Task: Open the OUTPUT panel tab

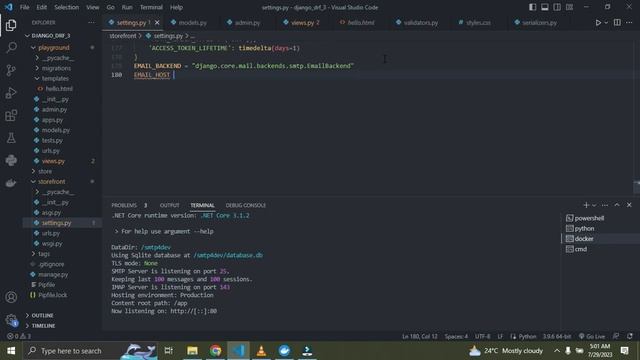Action: [169, 205]
